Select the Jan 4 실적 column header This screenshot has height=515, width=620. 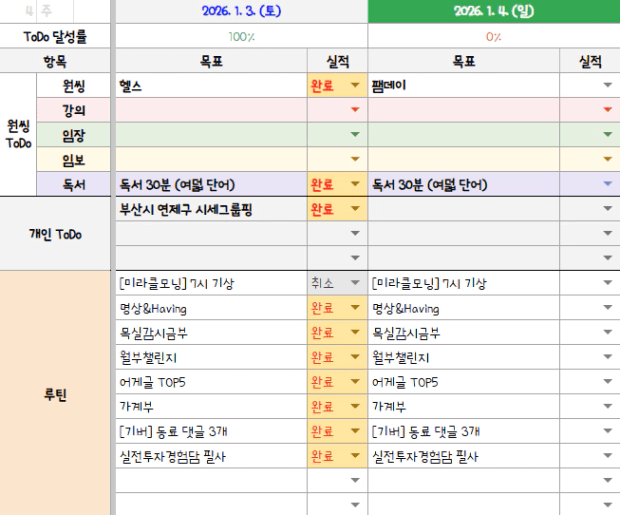click(x=590, y=61)
